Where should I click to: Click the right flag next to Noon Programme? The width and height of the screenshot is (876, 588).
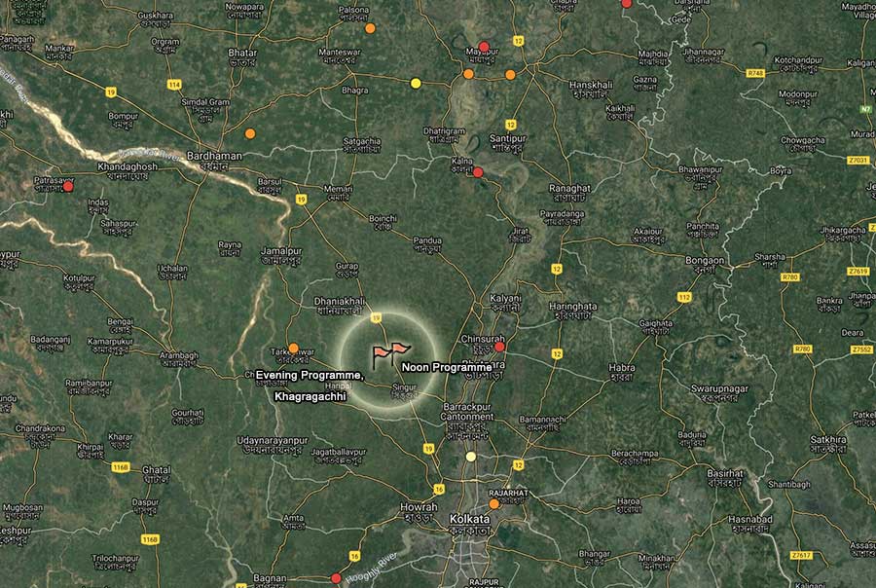pos(401,354)
